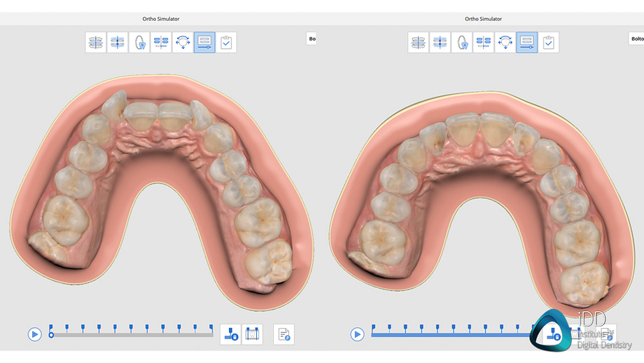Click the first arch alignment icon in right toolbar

419,43
